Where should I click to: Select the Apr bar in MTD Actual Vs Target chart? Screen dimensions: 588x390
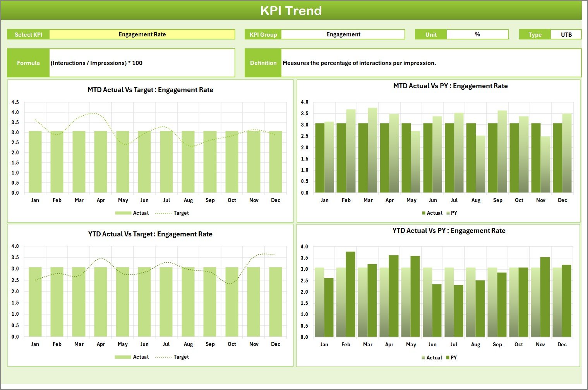101,162
